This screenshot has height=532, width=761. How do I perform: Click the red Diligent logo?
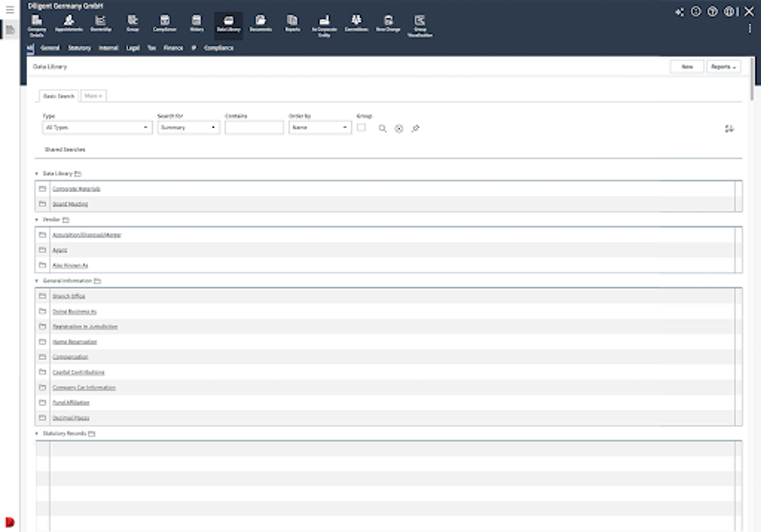click(10, 522)
